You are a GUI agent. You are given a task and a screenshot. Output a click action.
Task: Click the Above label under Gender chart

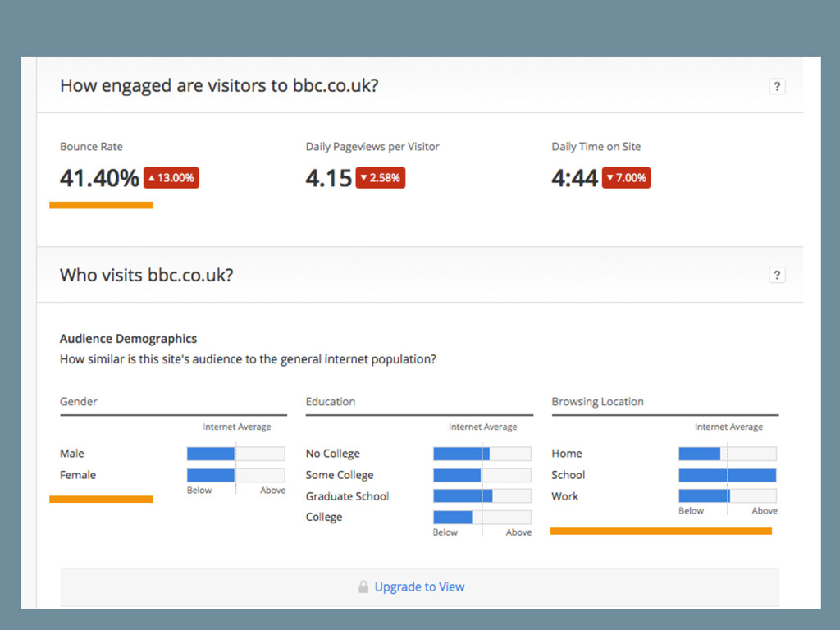click(272, 491)
